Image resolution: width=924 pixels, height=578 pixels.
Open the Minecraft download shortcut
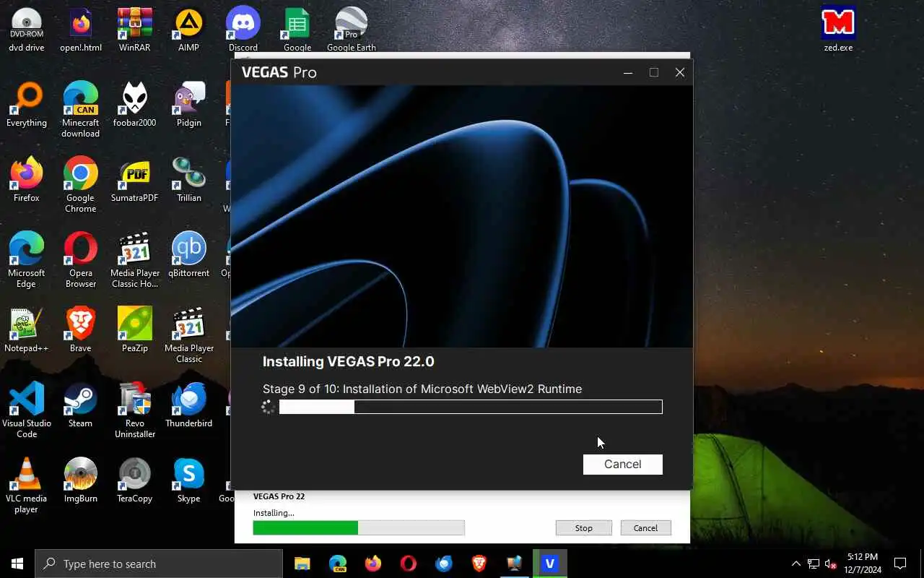(x=81, y=110)
